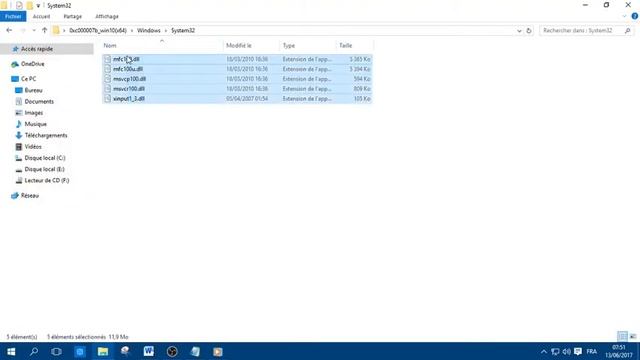Change the FRA input language
This screenshot has height=360, width=640.
click(592, 352)
